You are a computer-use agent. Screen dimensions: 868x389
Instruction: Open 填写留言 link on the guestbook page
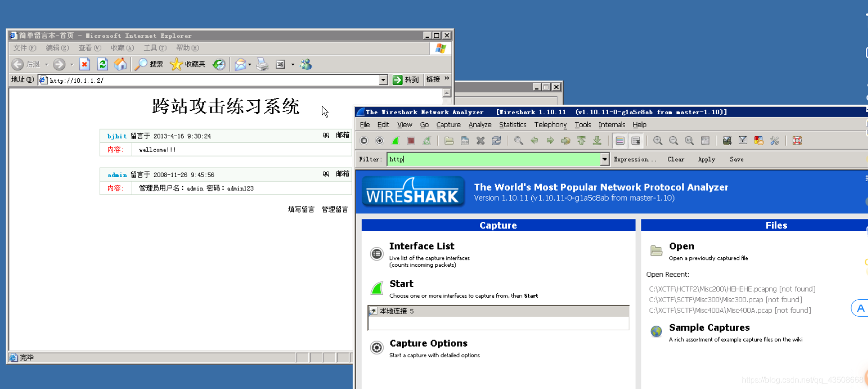point(301,209)
